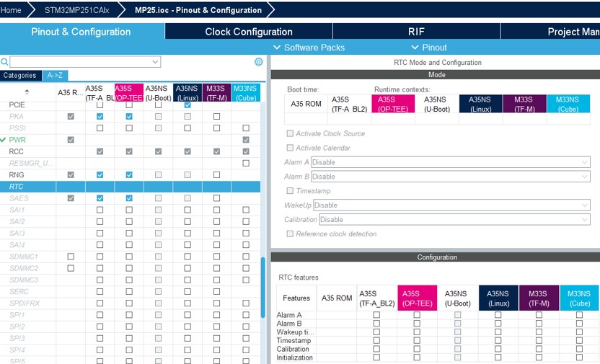Toggle RESMGR_U checkbox in M33NS Cube column
Image resolution: width=600 pixels, height=364 pixels.
(x=246, y=164)
